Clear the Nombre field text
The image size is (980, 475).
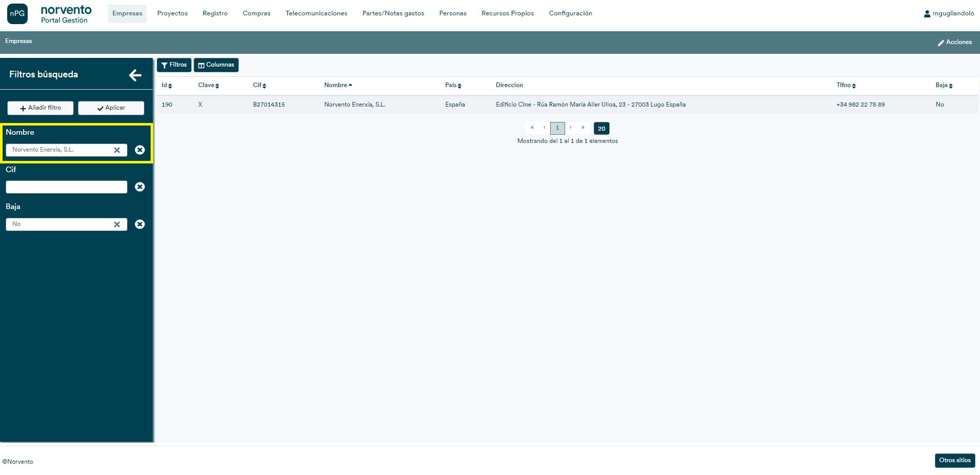point(117,150)
